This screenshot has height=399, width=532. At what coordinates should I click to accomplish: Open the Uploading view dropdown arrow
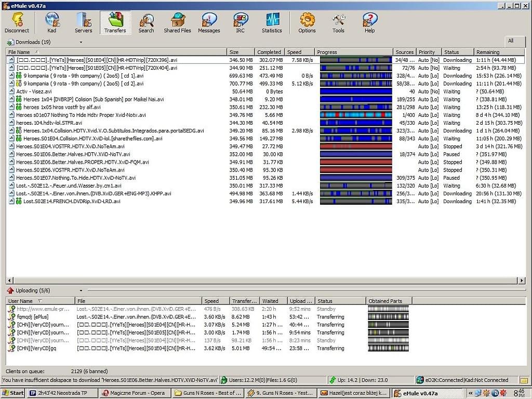pyautogui.click(x=81, y=291)
